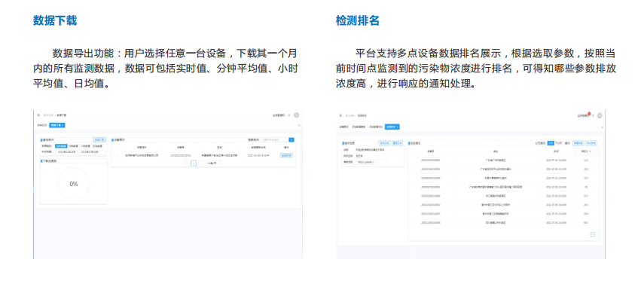Screen dimensions: 644x290
Task: Click the blue action button in device row
Action: coord(286,156)
